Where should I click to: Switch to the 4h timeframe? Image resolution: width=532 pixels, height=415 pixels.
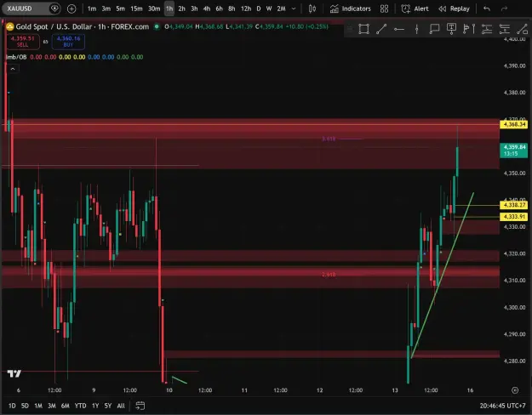(x=207, y=9)
